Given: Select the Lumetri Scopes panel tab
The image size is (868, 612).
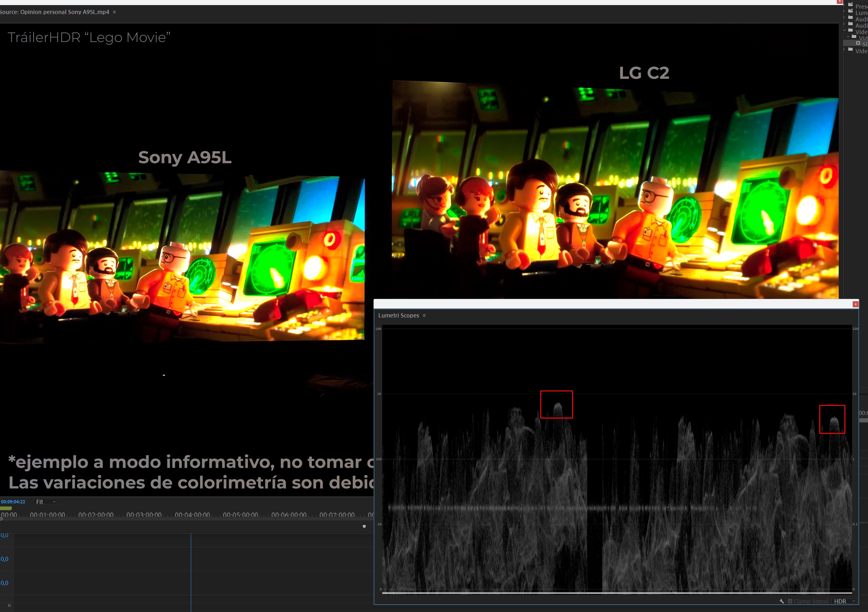Looking at the screenshot, I should click(x=398, y=316).
